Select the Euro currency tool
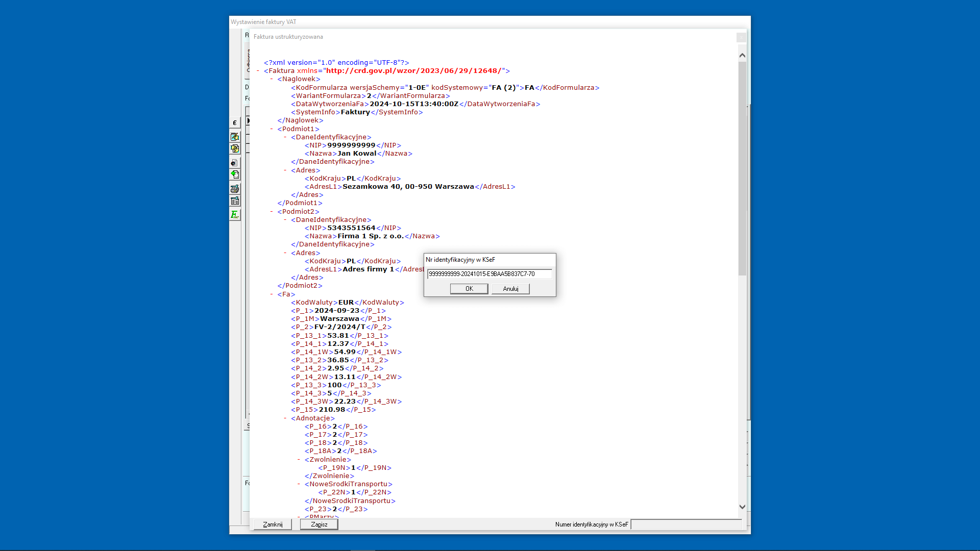The height and width of the screenshot is (551, 980). [235, 122]
